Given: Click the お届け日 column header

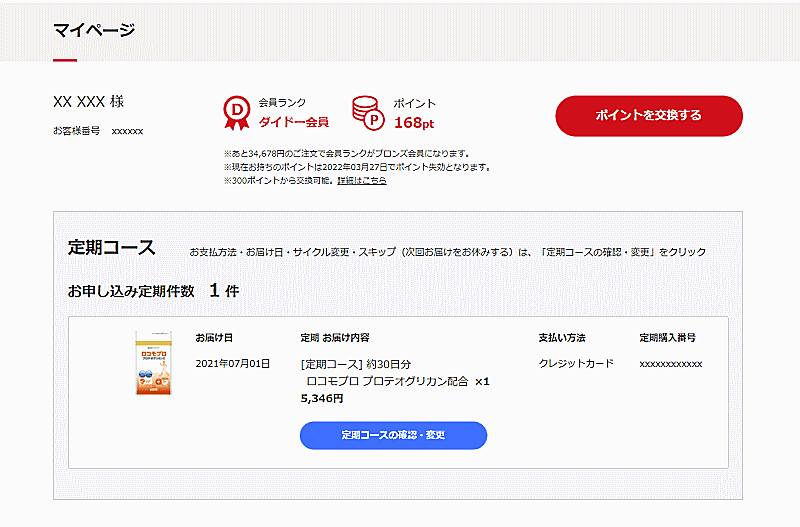Looking at the screenshot, I should [x=213, y=337].
